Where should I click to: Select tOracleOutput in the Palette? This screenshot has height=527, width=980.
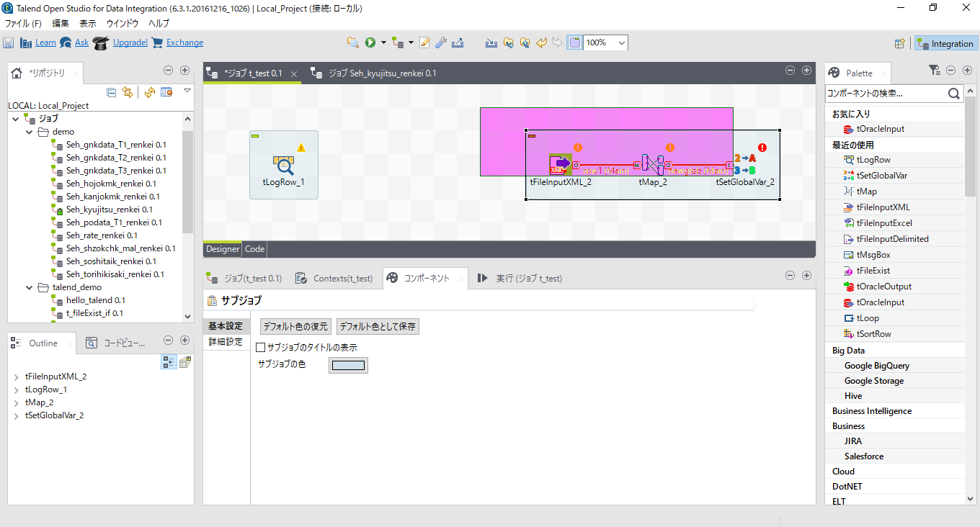pos(884,287)
